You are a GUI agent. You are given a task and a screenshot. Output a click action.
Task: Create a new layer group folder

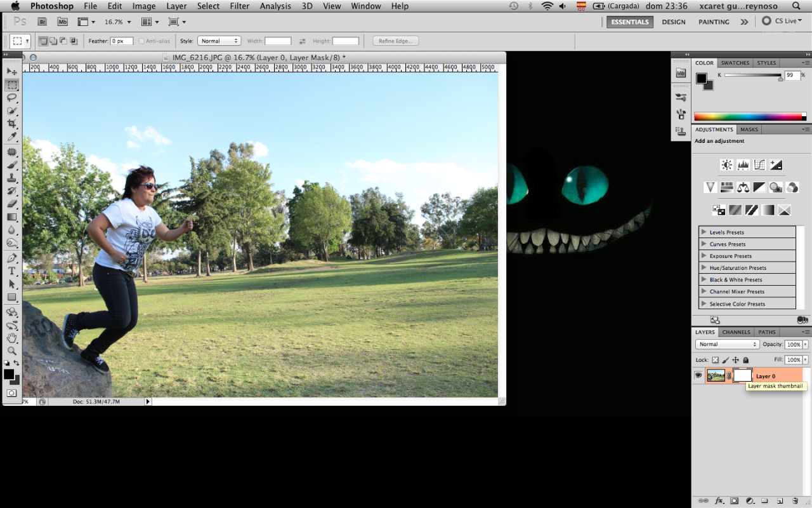pos(764,500)
